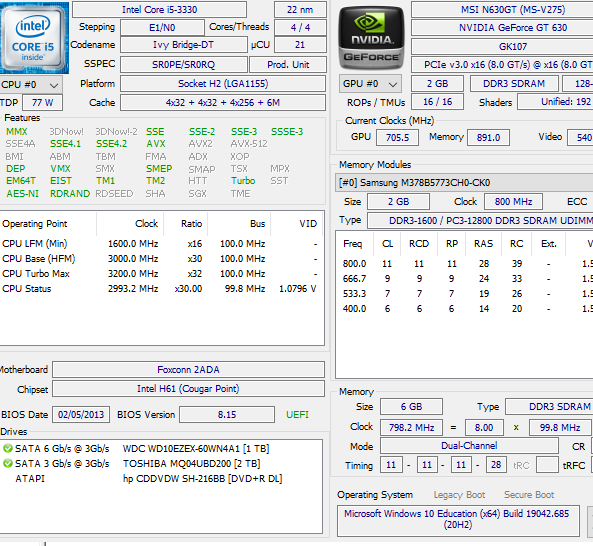Image resolution: width=593 pixels, height=546 pixels.
Task: Select the 800.0 frequency timing row
Action: tap(464, 264)
